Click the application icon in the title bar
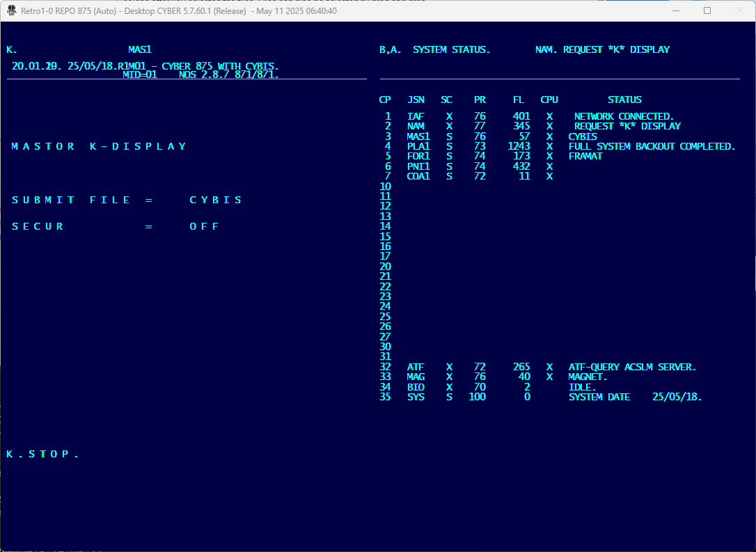 pos(11,11)
